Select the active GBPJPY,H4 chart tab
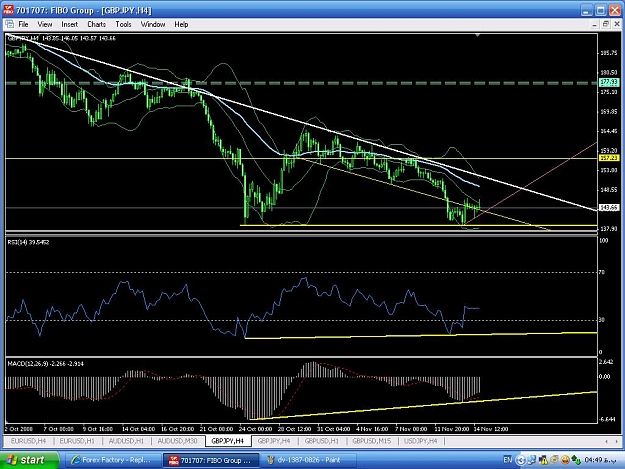This screenshot has width=625, height=469. (228, 441)
